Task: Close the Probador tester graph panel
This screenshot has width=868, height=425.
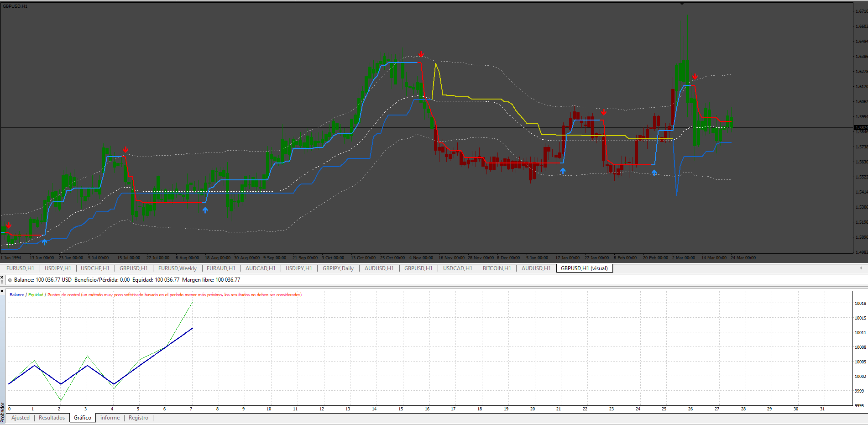Action: coord(2,291)
